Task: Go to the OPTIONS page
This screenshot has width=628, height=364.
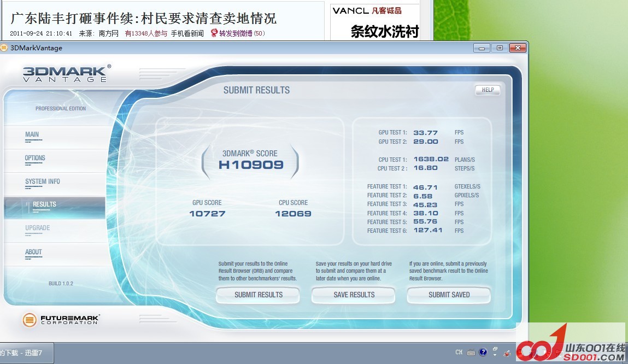Action: [x=35, y=158]
